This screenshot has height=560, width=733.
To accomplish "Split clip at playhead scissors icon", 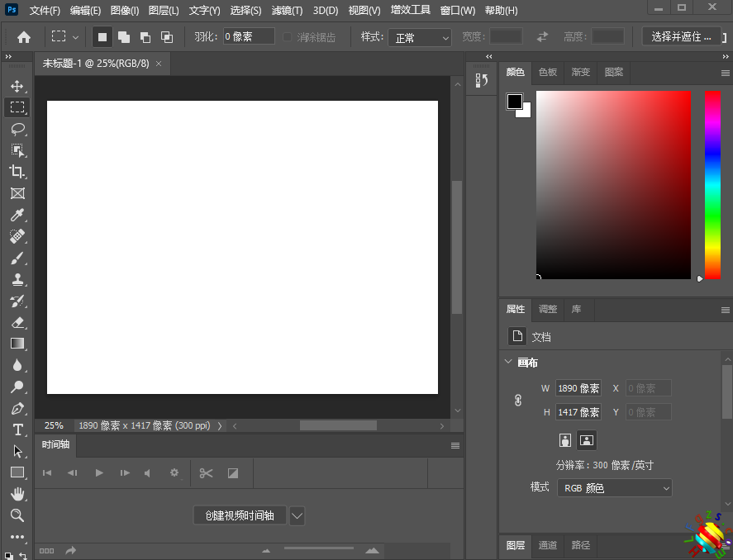I will point(206,473).
